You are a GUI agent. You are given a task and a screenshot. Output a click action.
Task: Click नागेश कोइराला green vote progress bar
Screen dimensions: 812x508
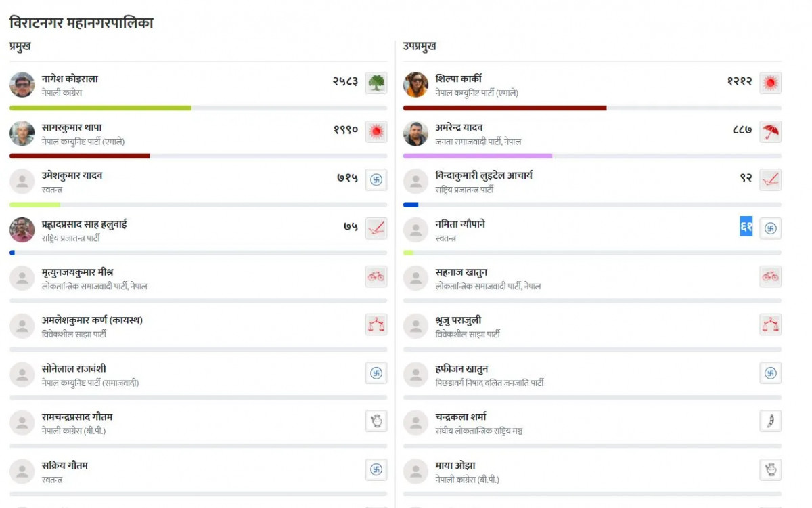pos(100,108)
